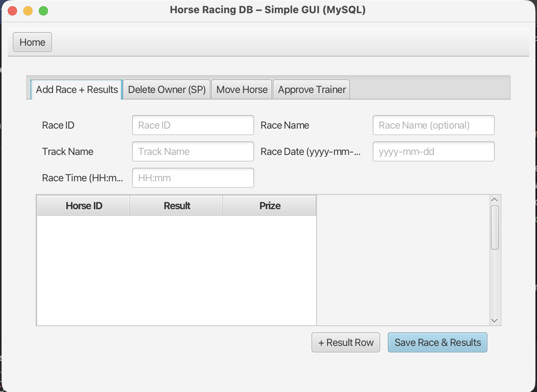The image size is (537, 392).
Task: Select the yyyy-mm-dd date field
Action: (433, 151)
